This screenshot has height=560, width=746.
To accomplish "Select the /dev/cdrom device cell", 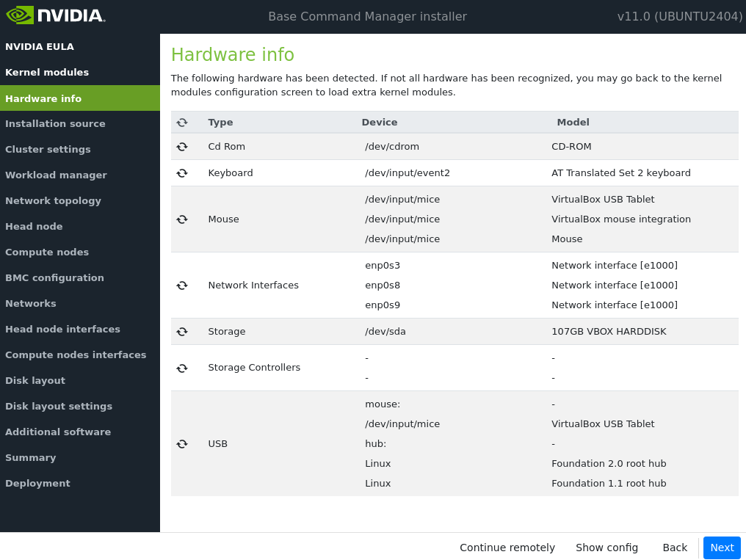I will pyautogui.click(x=392, y=146).
